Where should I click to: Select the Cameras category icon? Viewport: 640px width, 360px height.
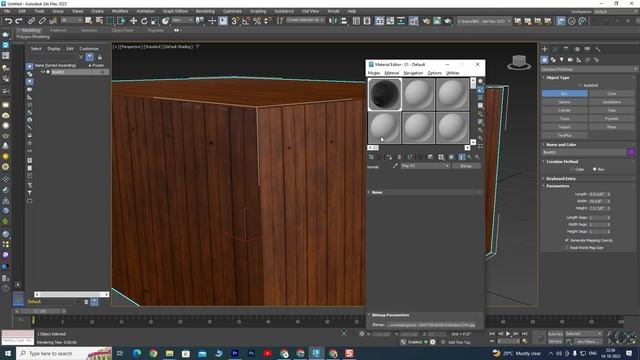pyautogui.click(x=570, y=60)
